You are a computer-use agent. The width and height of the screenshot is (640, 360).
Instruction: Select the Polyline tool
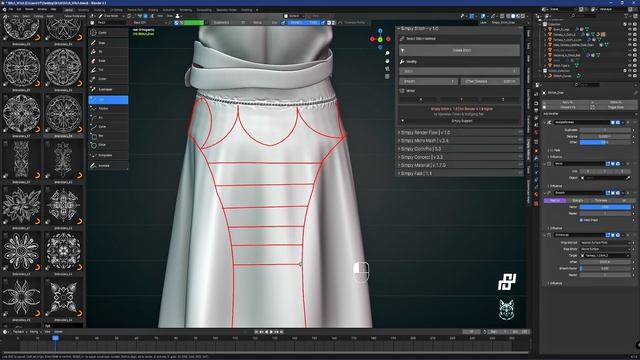[108, 109]
